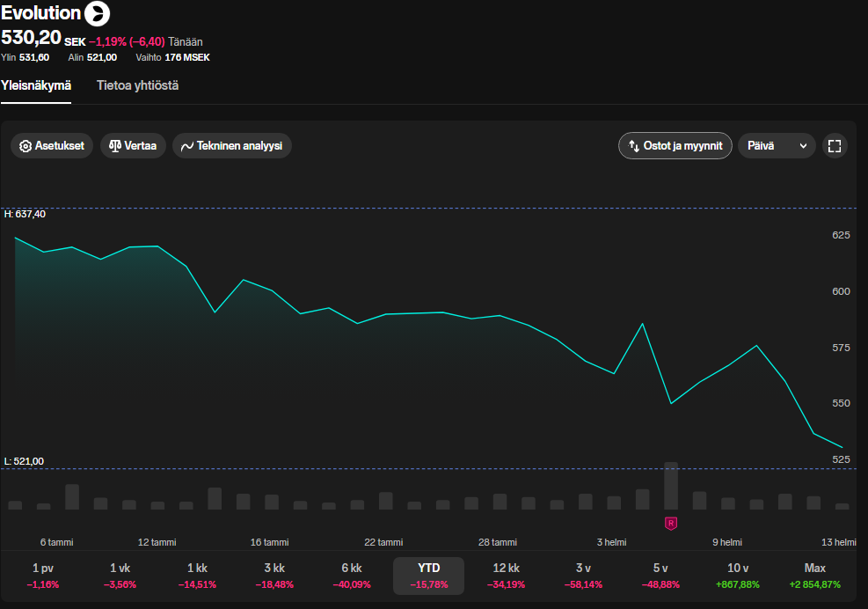Open Asetukset chart settings
868x609 pixels.
point(52,146)
